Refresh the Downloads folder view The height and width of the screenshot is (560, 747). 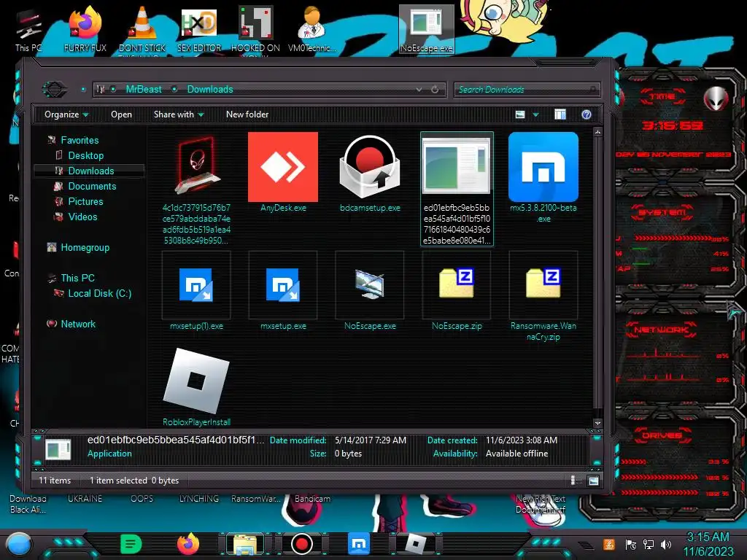(435, 90)
